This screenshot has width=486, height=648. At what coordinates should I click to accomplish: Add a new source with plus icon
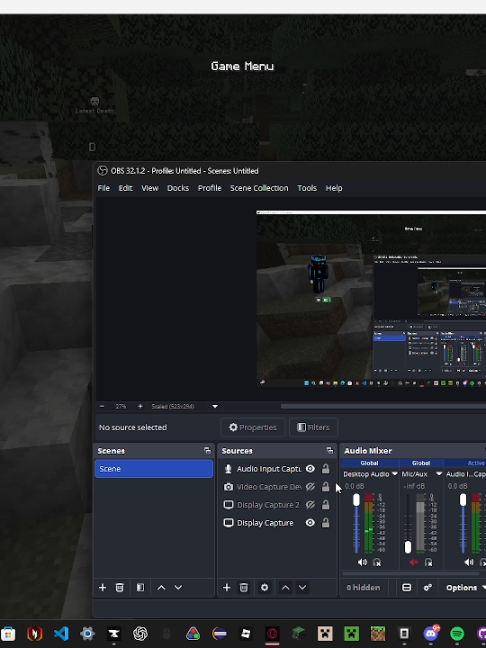coord(226,587)
